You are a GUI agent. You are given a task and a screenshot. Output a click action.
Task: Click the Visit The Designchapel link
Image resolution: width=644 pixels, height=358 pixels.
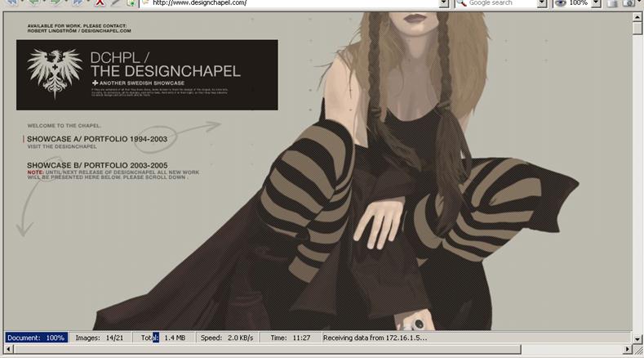pyautogui.click(x=62, y=146)
